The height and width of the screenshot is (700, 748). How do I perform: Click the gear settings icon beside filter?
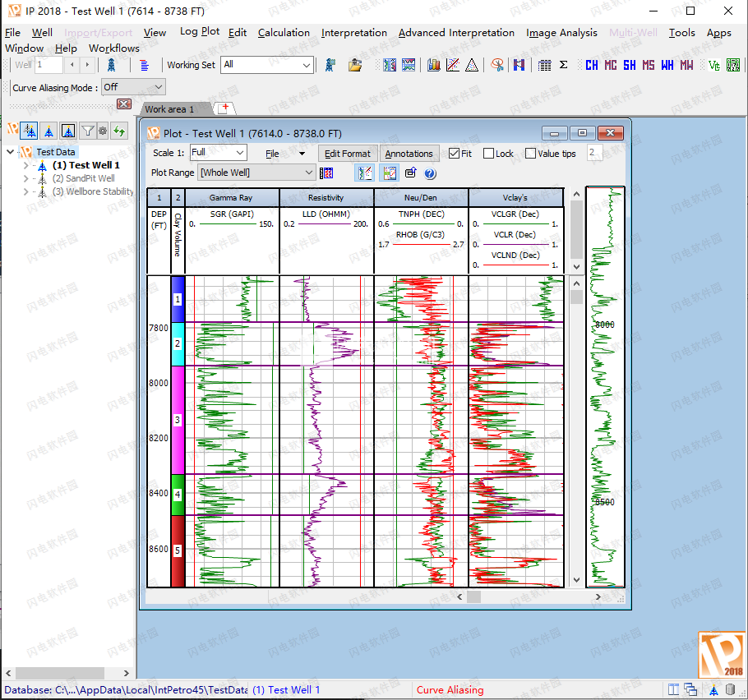click(103, 130)
